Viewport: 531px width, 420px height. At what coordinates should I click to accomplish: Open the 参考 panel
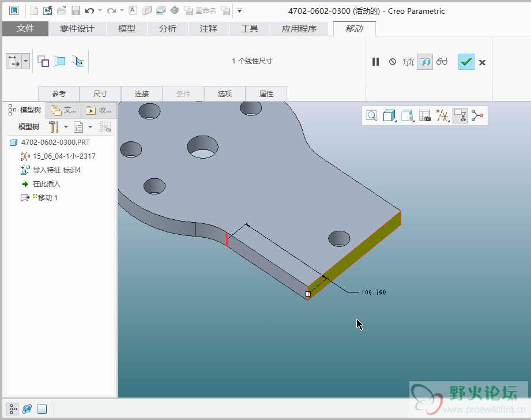59,93
